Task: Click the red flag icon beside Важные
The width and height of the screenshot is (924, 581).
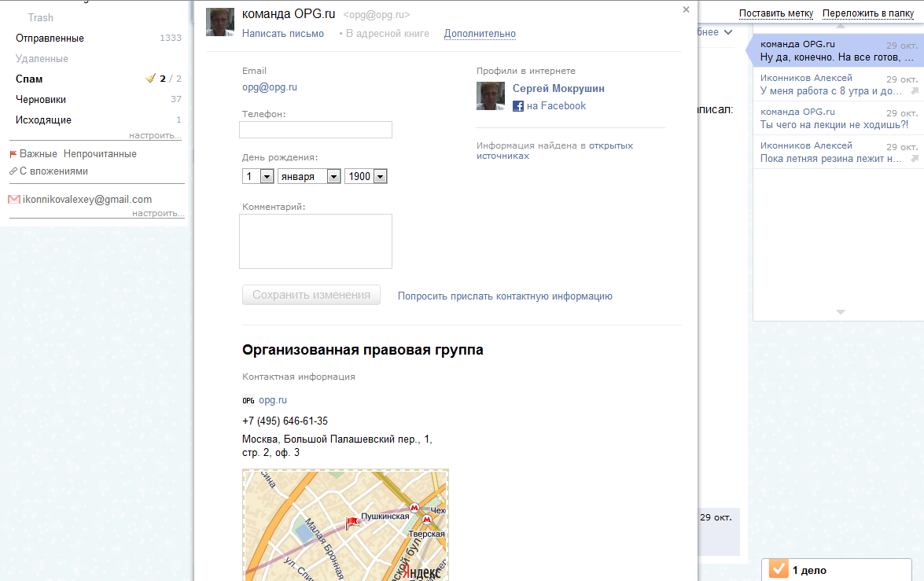Action: coord(13,154)
